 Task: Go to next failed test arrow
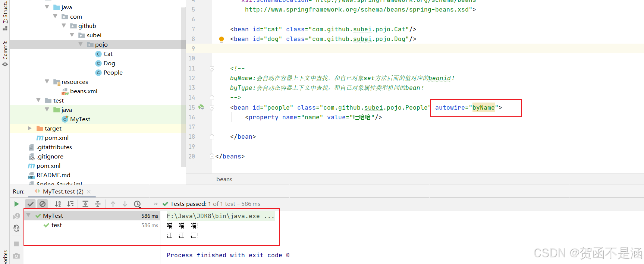(125, 204)
